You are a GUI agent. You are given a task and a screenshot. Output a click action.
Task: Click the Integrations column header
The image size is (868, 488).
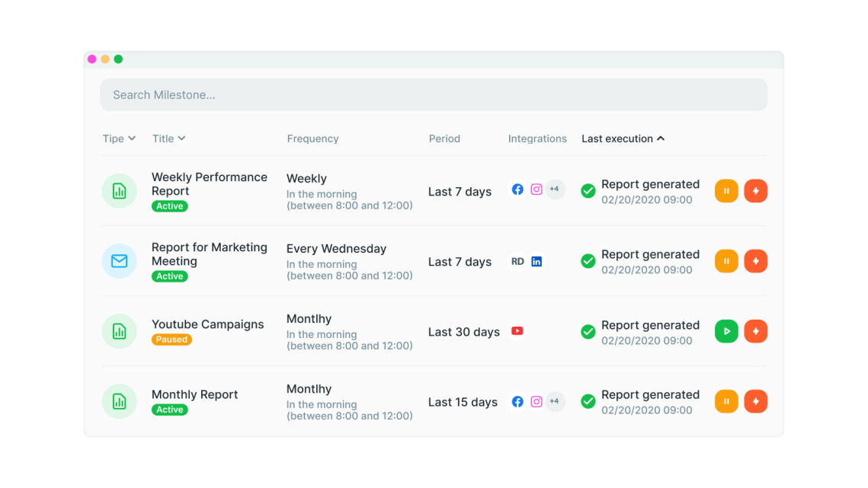[537, 139]
